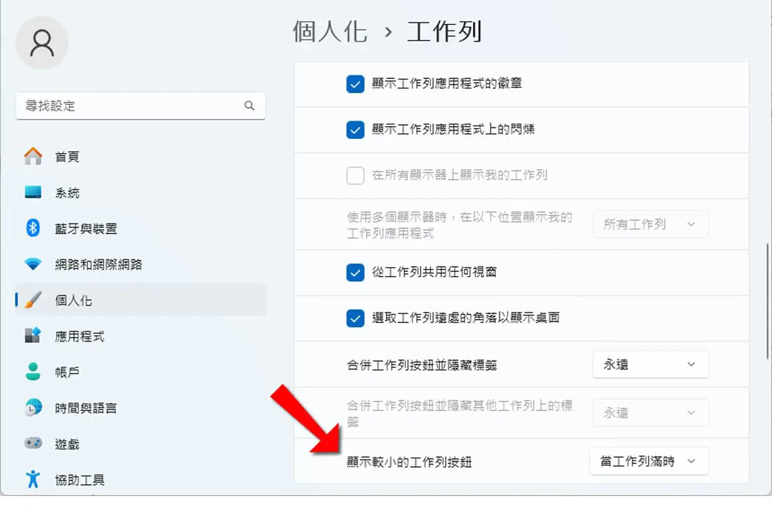Go back to 個人化 breadcrumb link
The image size is (772, 532).
pos(330,31)
